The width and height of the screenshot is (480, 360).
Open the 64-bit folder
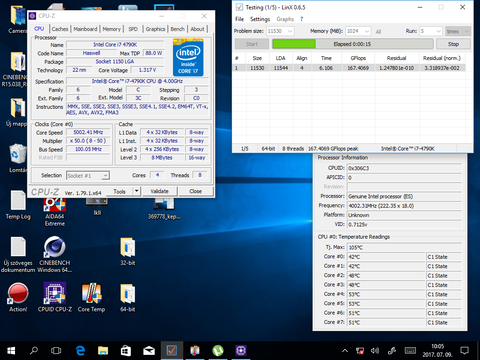(128, 298)
